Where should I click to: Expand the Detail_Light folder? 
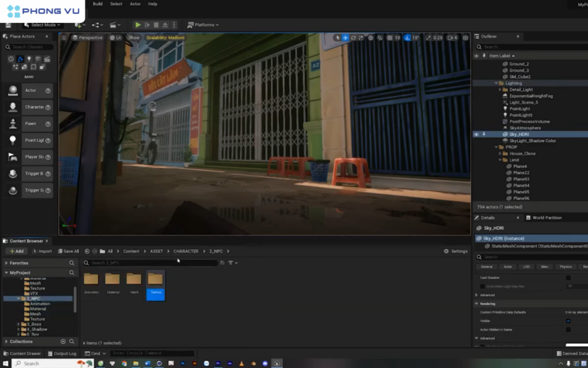point(500,90)
